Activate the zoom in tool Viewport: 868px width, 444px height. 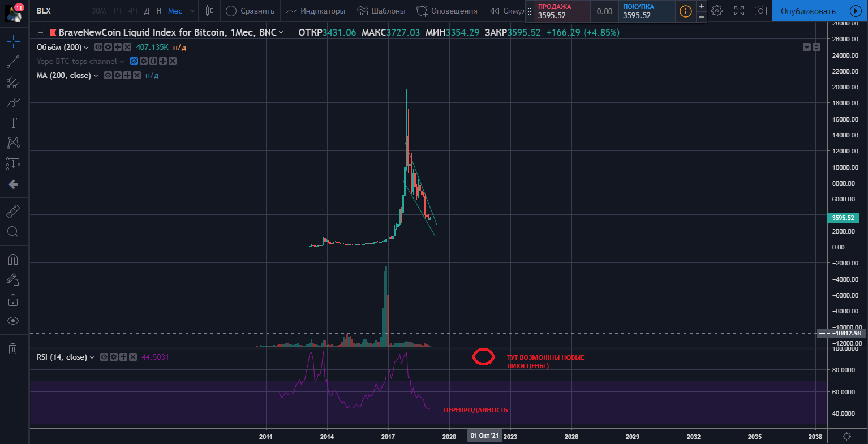[x=13, y=232]
